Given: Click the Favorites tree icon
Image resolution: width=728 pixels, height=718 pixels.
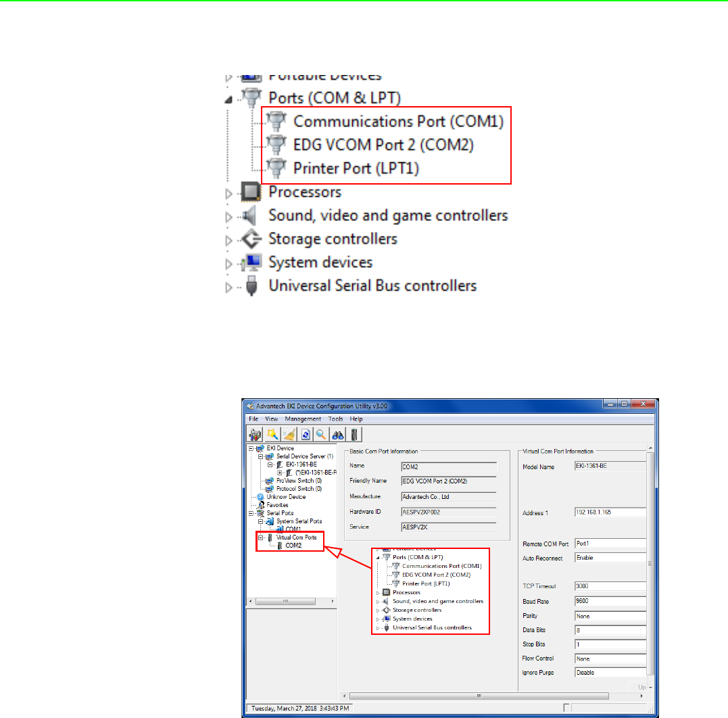Looking at the screenshot, I should click(261, 505).
